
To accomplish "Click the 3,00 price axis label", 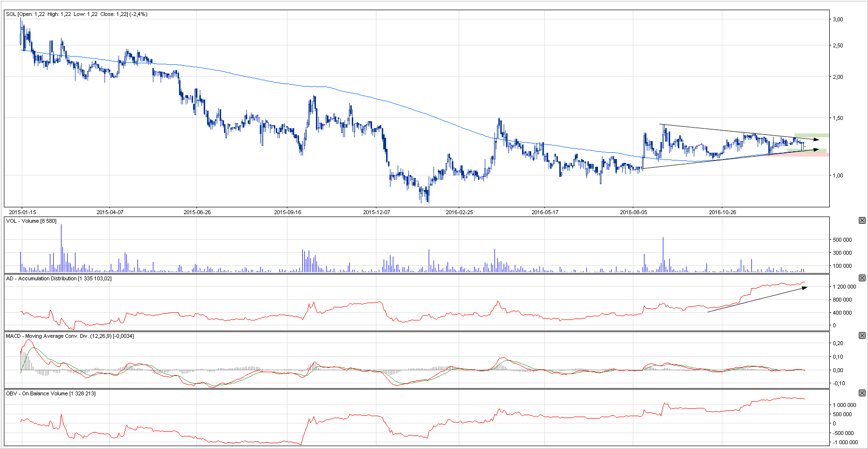I will [838, 19].
